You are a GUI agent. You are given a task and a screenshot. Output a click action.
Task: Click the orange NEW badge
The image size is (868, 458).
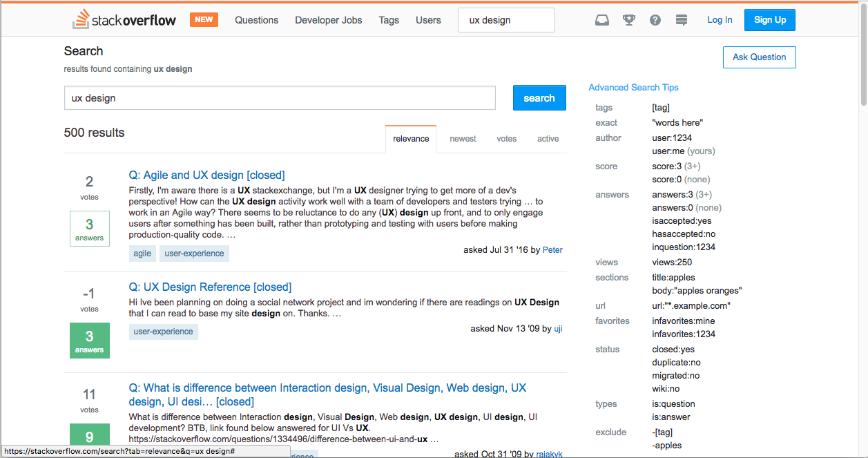tap(204, 19)
